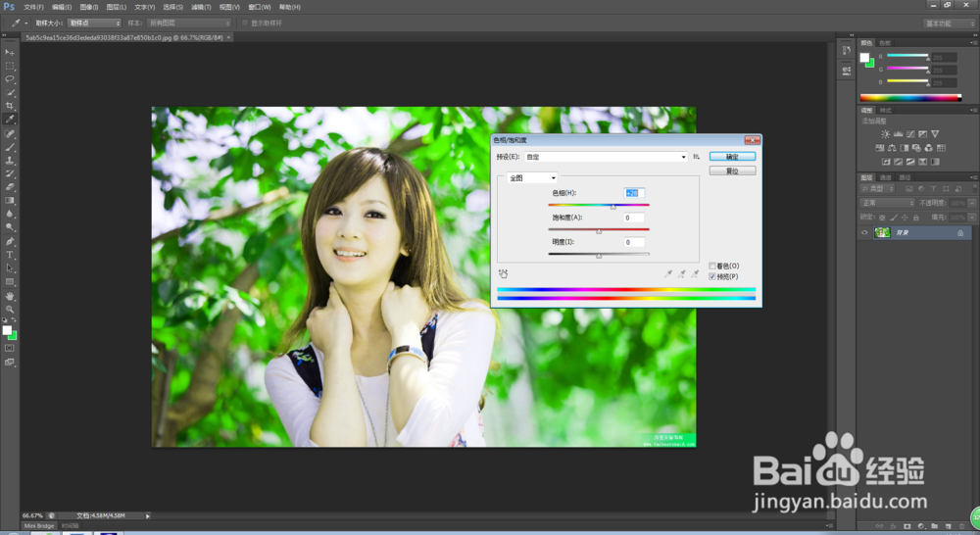Uncheck the Preview checkbox
Viewport: 980px width, 535px height.
(x=711, y=276)
